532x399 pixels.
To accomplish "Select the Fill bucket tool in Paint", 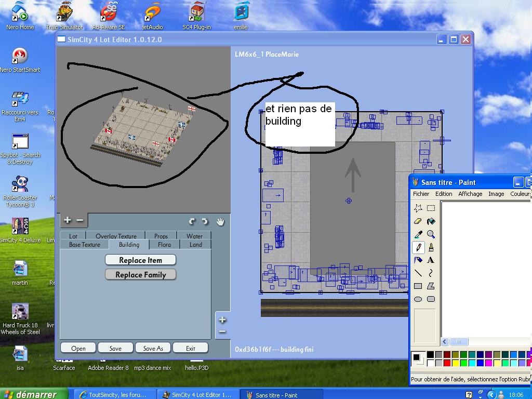I will click(431, 221).
